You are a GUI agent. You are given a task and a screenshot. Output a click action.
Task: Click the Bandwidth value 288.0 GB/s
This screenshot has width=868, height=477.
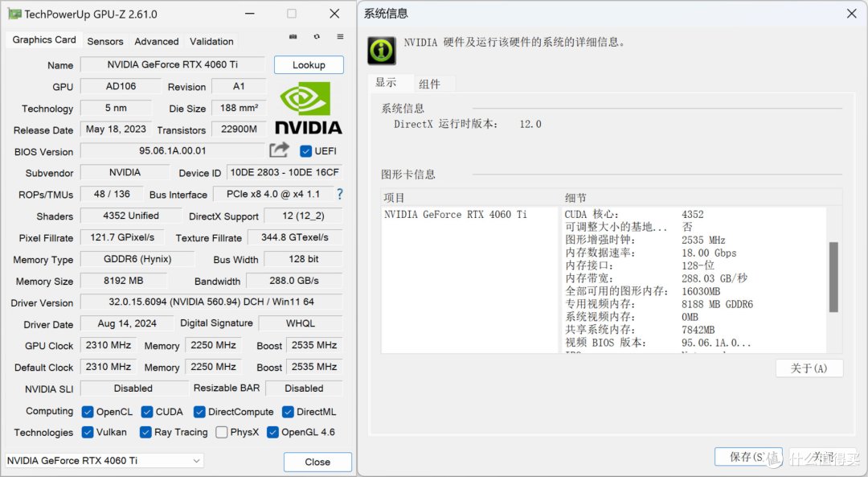[x=294, y=281]
